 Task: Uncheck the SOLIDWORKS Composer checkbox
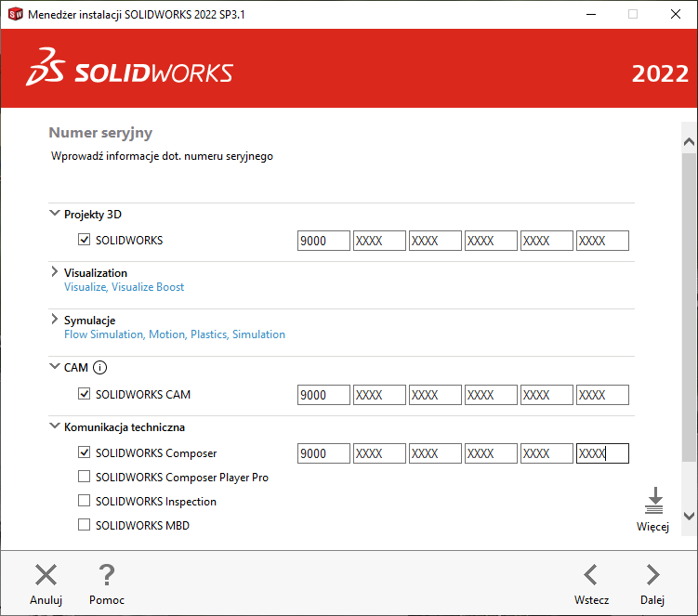pyautogui.click(x=85, y=452)
